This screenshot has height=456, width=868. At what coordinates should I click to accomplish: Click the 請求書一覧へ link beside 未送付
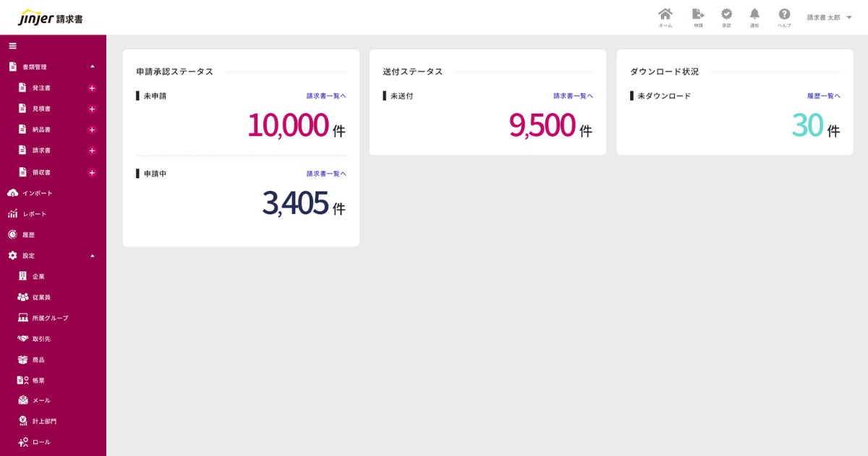[573, 96]
